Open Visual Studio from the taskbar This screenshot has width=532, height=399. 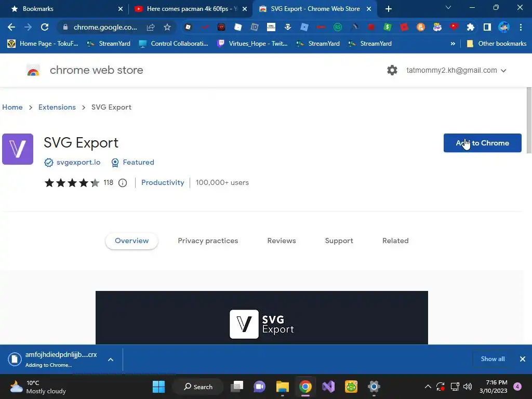pyautogui.click(x=328, y=387)
